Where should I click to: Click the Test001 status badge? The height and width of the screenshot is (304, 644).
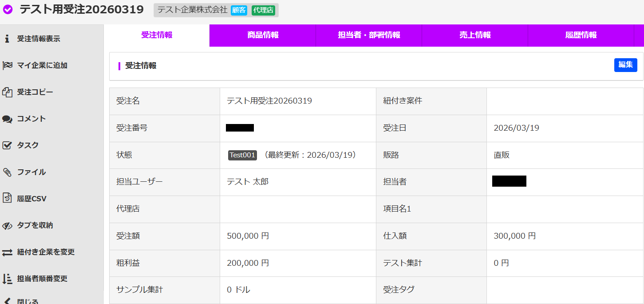[x=242, y=155]
